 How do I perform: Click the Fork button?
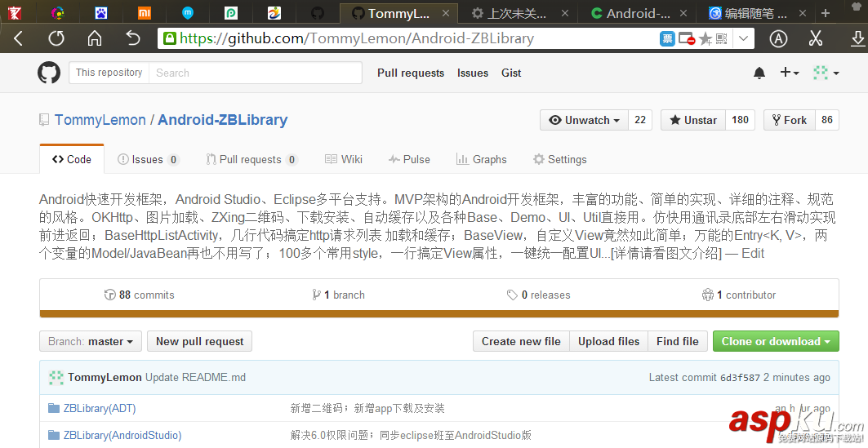[790, 120]
